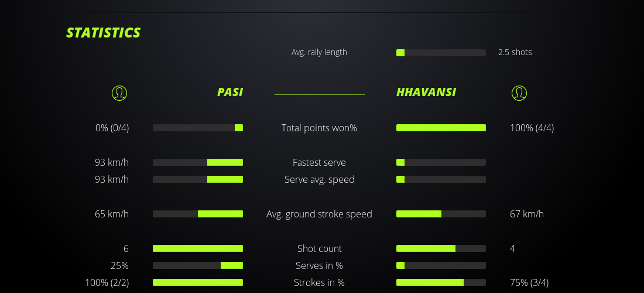The width and height of the screenshot is (644, 293).
Task: Select the PASI player name
Action: coord(230,92)
